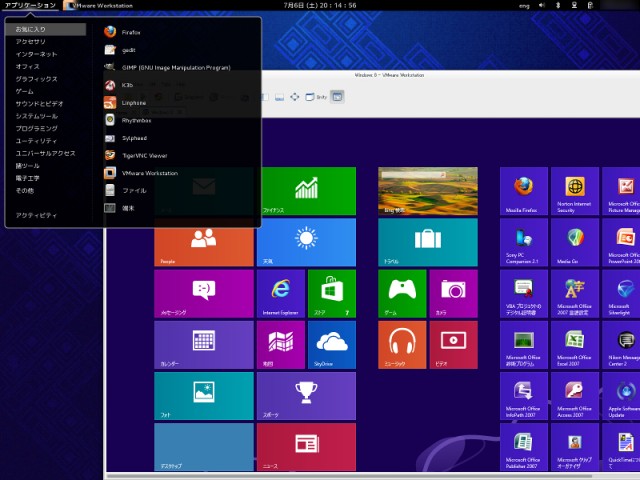The width and height of the screenshot is (640, 480).
Task: Open gedit text editor
Action: [120, 50]
